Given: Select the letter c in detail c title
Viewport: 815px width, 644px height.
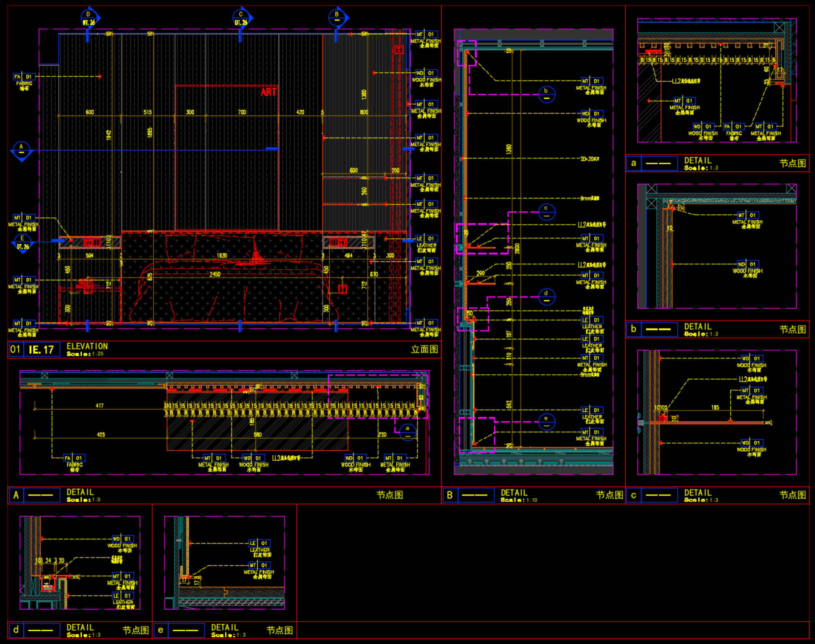Looking at the screenshot, I should (634, 495).
